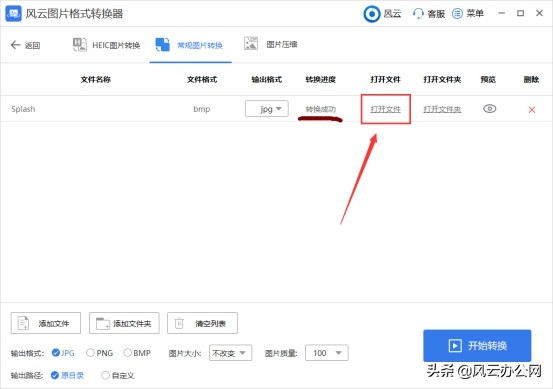Close the converter window
The height and width of the screenshot is (389, 553).
[x=539, y=13]
